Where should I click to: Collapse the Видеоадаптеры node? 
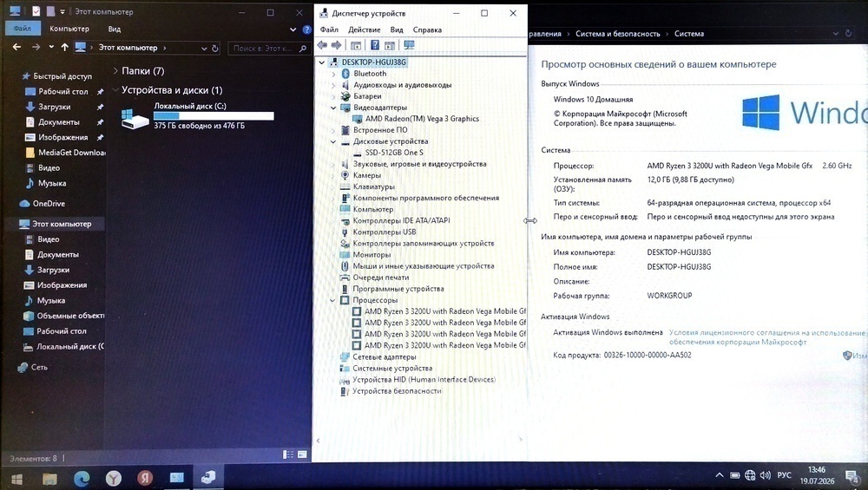(333, 108)
